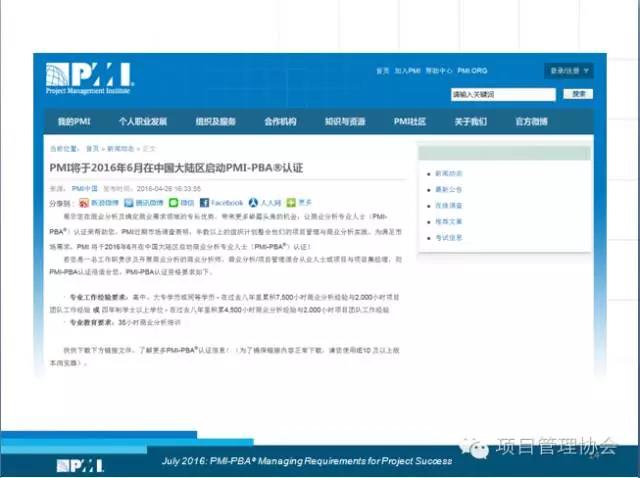The height and width of the screenshot is (478, 640).
Task: Select the 官方微博 navigation item
Action: coord(531,122)
